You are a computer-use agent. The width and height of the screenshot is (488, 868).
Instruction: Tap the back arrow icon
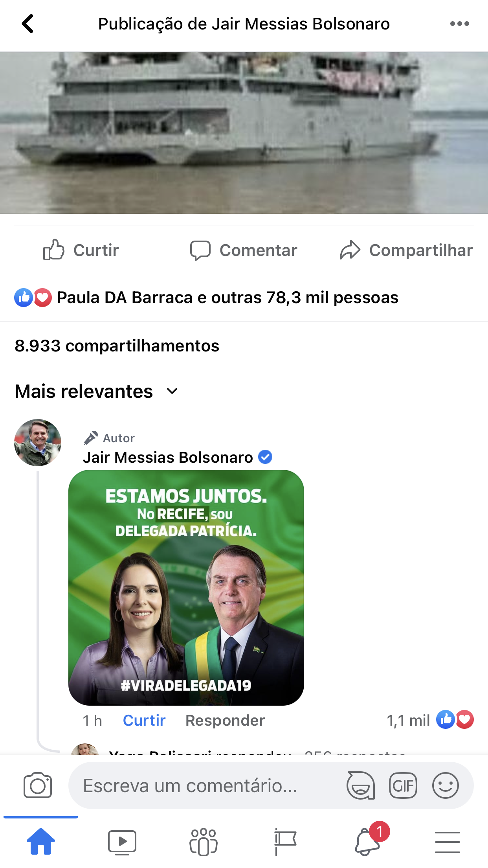point(28,24)
